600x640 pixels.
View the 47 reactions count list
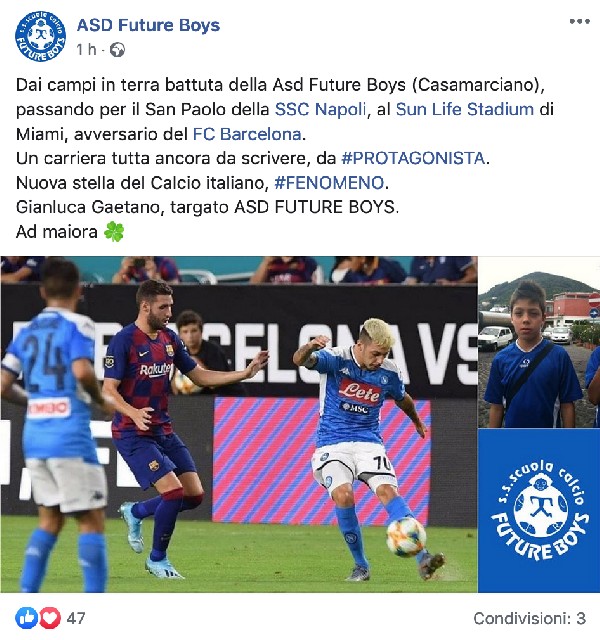point(76,618)
